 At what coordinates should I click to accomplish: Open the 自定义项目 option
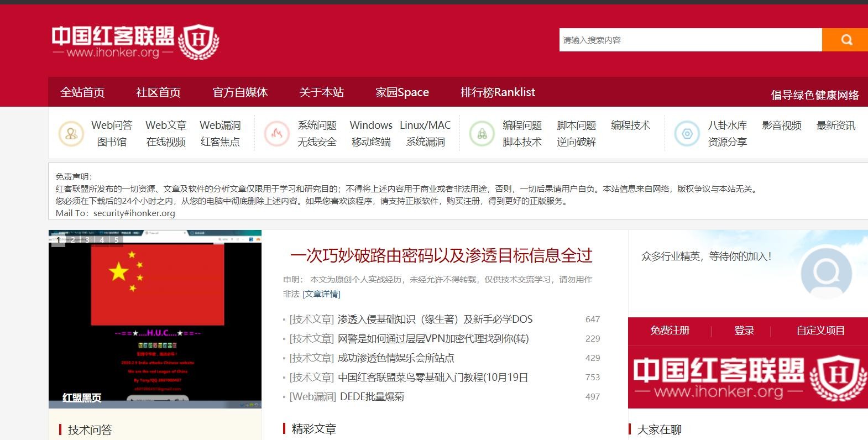pos(820,331)
